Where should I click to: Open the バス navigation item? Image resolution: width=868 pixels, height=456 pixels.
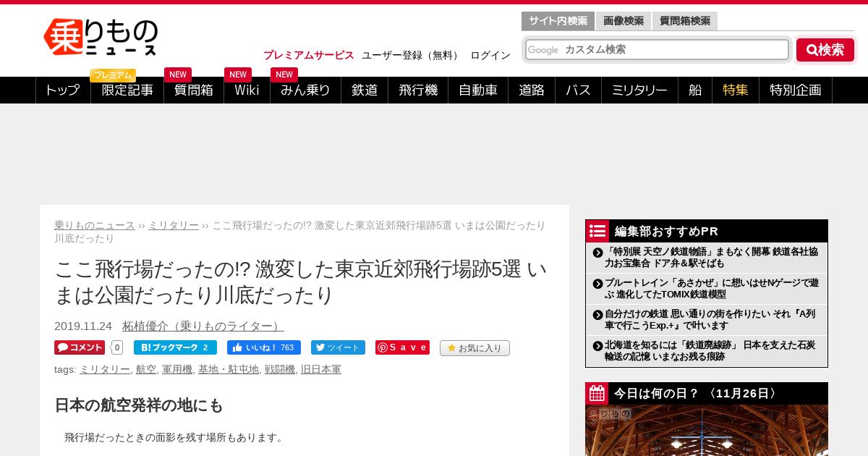(x=578, y=90)
